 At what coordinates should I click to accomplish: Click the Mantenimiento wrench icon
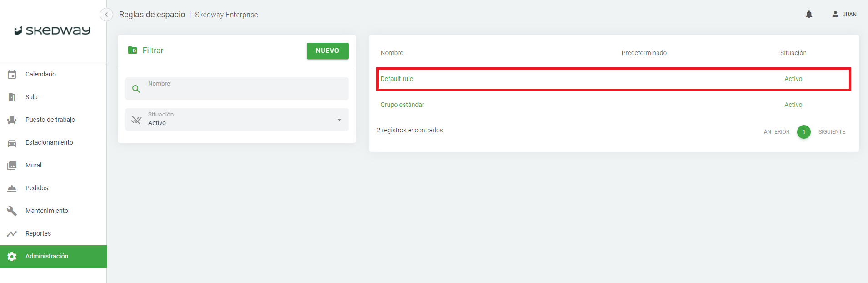(12, 211)
